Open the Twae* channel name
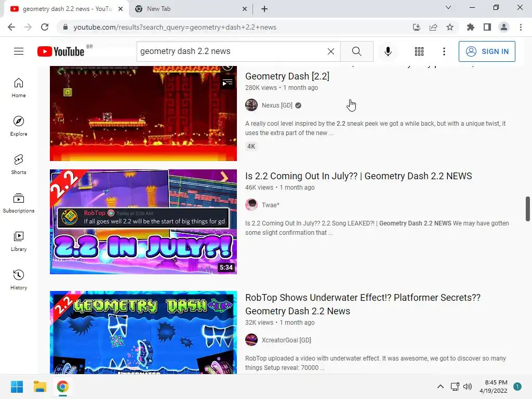Screen dimensions: 532x399 pos(270,205)
